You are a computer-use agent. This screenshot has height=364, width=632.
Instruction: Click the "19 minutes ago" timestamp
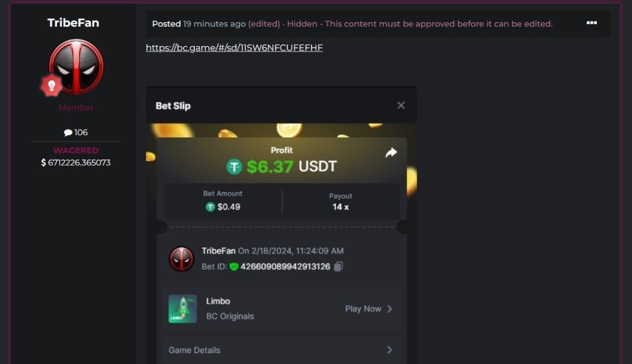pyautogui.click(x=214, y=24)
